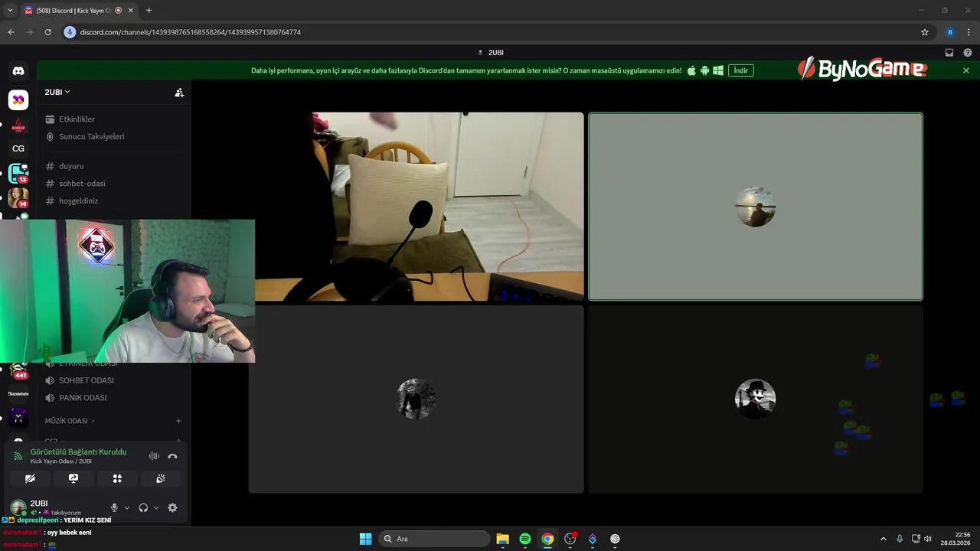Select the bottom-left participant avatar tile
Image resolution: width=980 pixels, height=551 pixels.
click(x=416, y=399)
